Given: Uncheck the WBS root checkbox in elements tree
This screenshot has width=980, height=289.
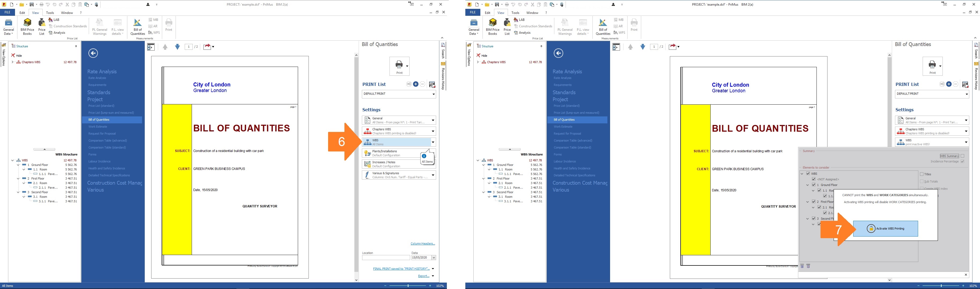Looking at the screenshot, I should 808,174.
